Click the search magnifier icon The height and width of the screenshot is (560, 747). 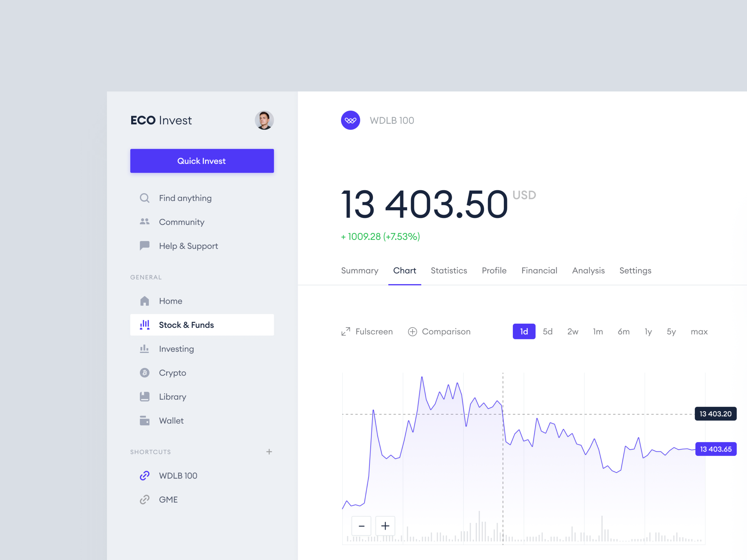pyautogui.click(x=144, y=198)
